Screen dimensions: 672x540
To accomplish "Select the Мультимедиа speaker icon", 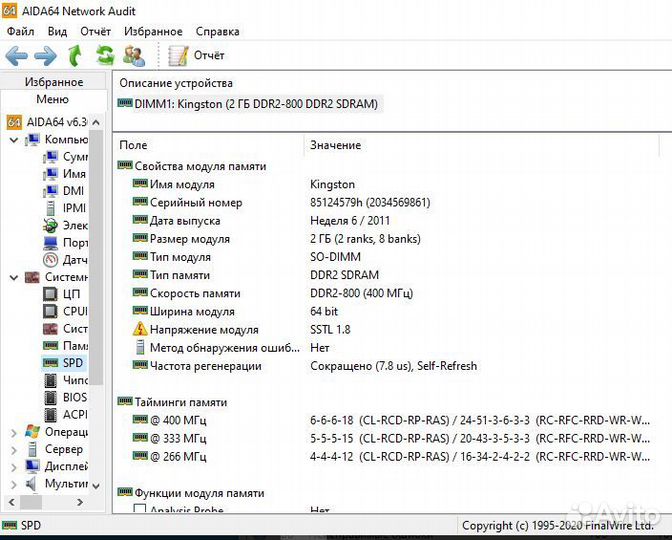I will (32, 484).
